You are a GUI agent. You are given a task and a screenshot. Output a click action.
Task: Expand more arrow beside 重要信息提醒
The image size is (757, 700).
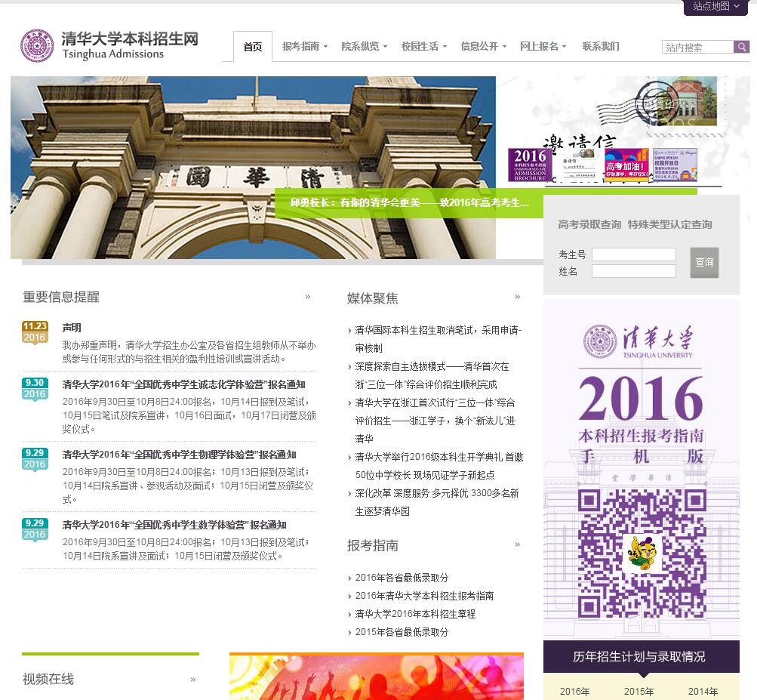307,297
